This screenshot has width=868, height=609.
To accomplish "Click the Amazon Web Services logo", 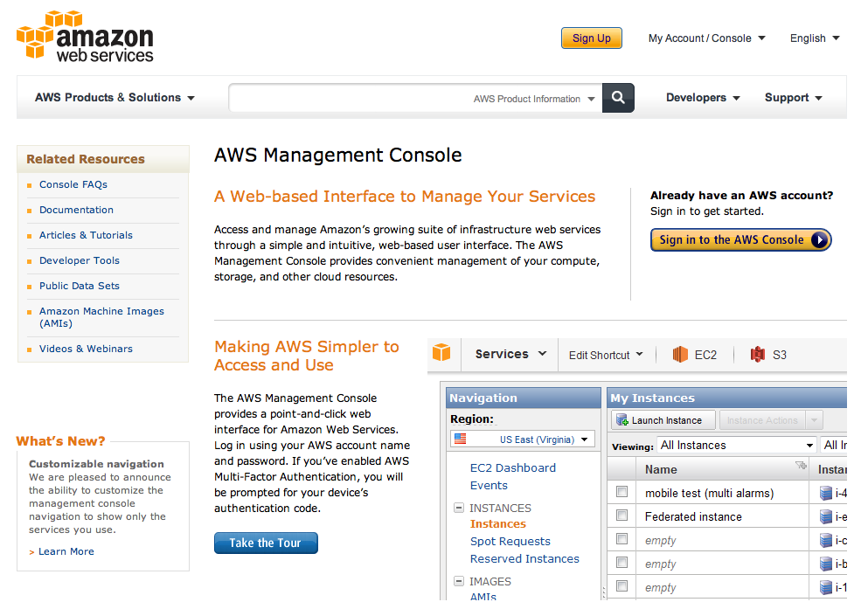I will 85,36.
